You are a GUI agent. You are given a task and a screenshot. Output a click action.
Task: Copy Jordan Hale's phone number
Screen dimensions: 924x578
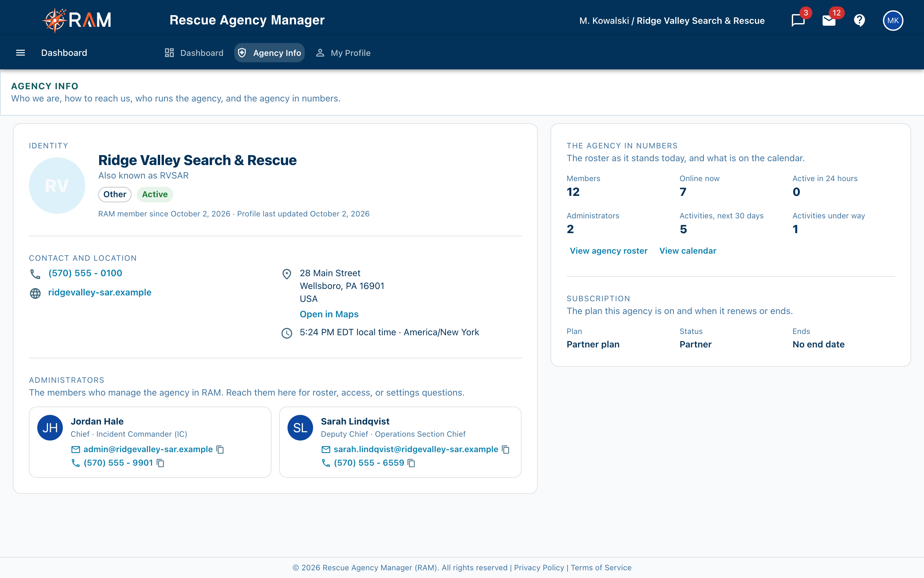[161, 463]
